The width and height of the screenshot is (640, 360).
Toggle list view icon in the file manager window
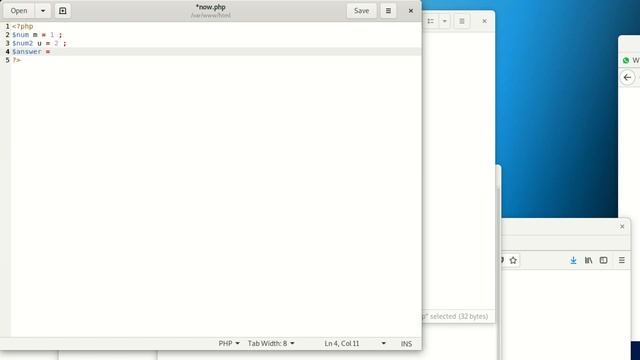pos(431,21)
